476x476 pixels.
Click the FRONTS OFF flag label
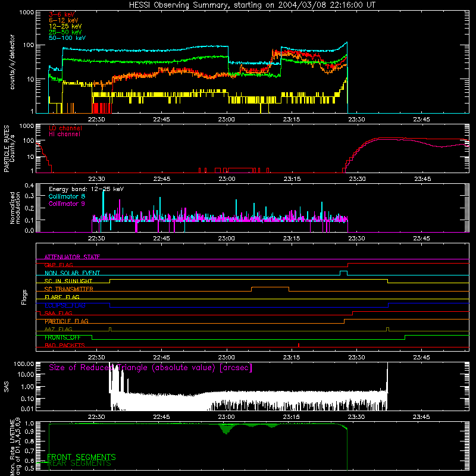62,337
